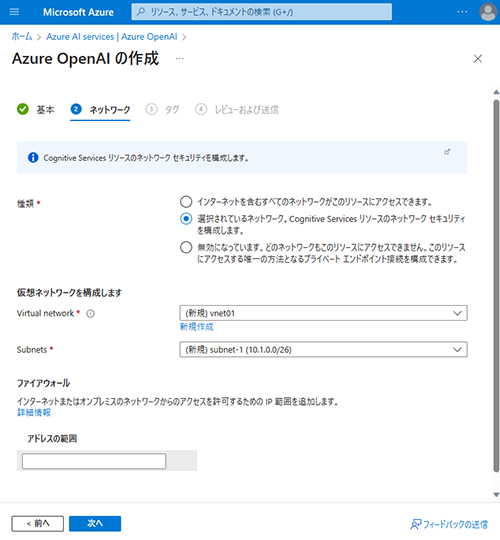Image resolution: width=500 pixels, height=540 pixels.
Task: Click the vertical scrollbar thumb
Action: click(496, 286)
